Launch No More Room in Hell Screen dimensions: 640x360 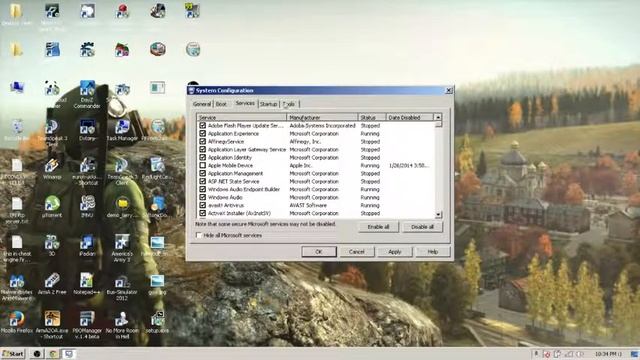[122, 325]
